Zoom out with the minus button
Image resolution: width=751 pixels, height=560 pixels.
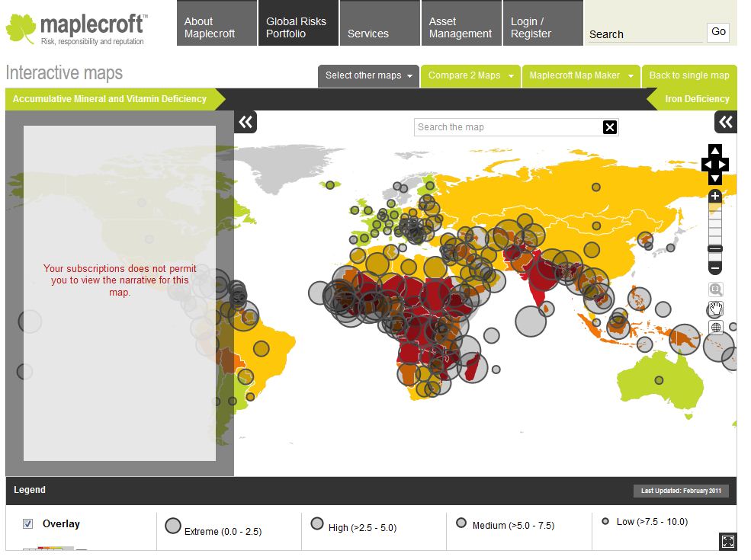tap(715, 268)
